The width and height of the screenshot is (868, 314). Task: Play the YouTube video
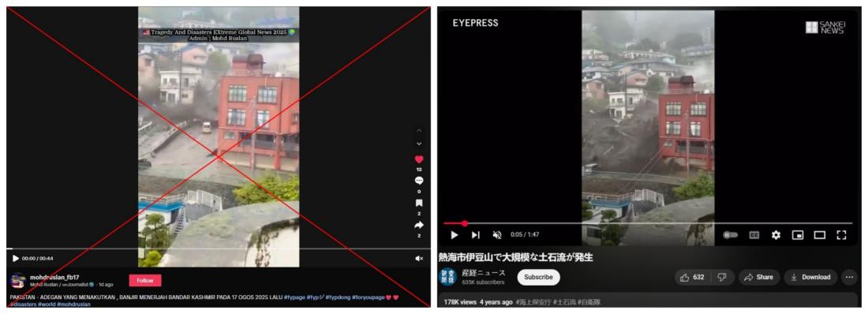(x=455, y=235)
